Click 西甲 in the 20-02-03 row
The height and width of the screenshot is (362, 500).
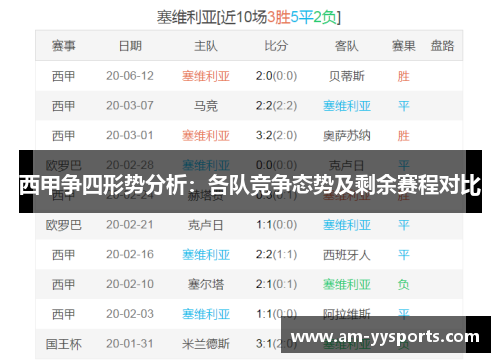coord(63,314)
